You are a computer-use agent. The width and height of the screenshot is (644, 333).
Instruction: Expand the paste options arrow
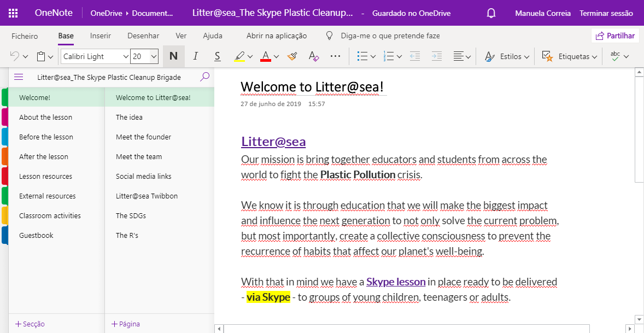click(50, 57)
